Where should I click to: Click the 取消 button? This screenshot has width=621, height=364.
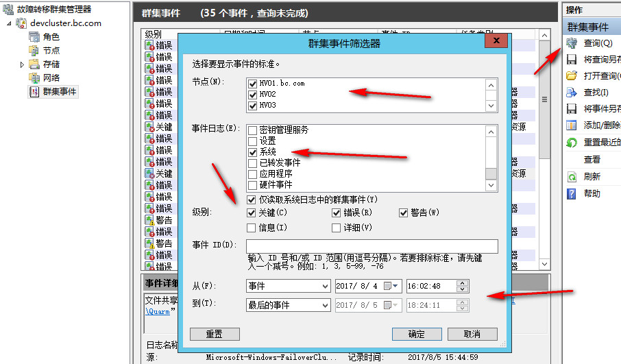coord(472,334)
